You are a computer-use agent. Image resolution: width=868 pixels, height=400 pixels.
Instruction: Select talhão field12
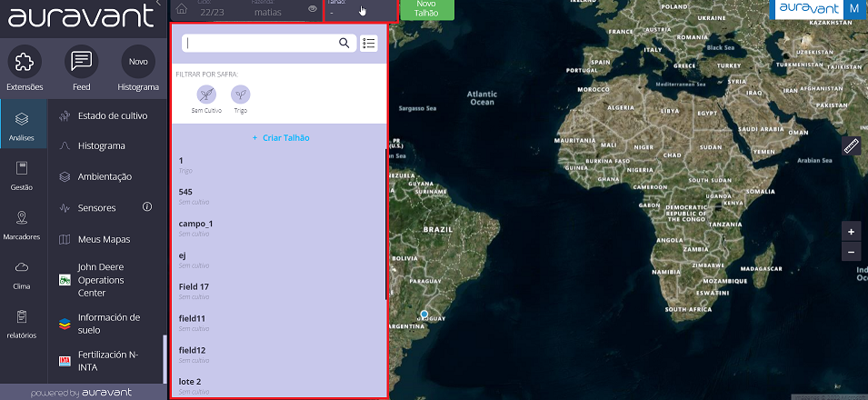[x=278, y=355]
